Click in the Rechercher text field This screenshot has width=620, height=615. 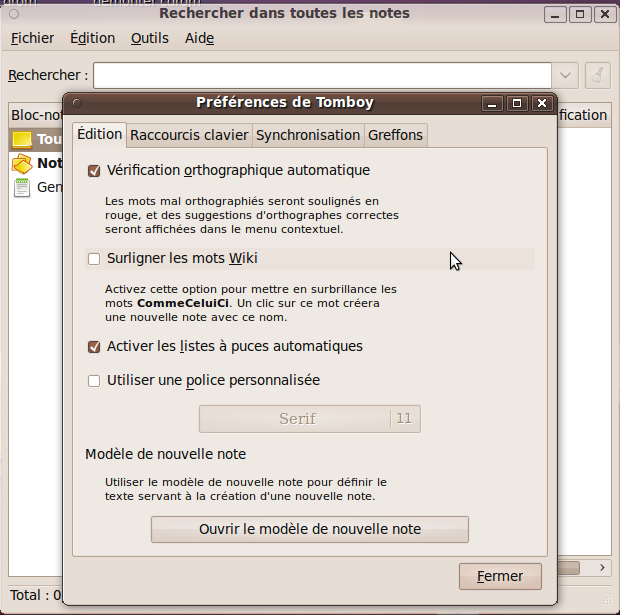click(322, 75)
